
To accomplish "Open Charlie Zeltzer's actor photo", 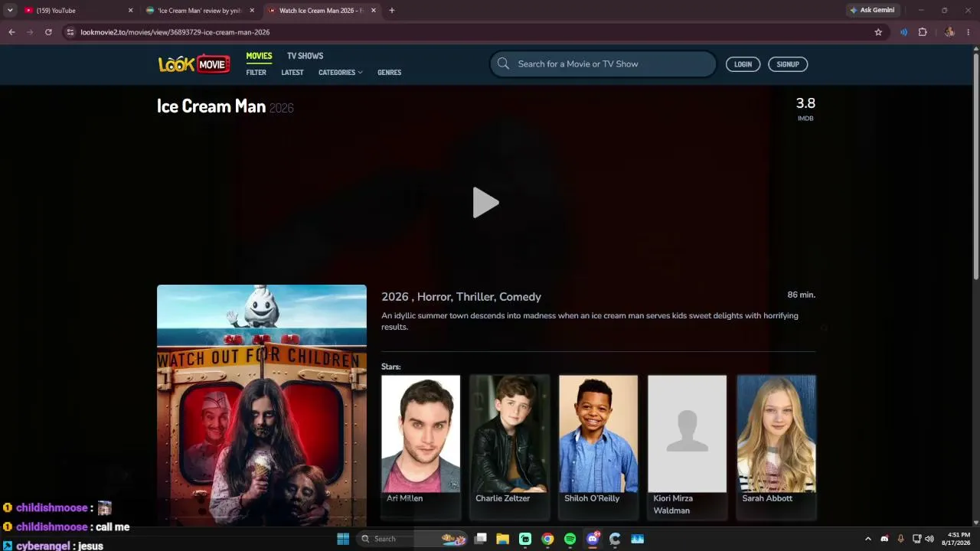I will pos(510,433).
